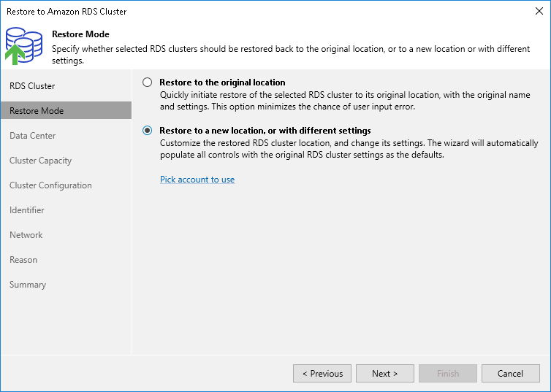551x392 pixels.
Task: Click the RDS cluster restore wizard icon
Action: click(24, 45)
